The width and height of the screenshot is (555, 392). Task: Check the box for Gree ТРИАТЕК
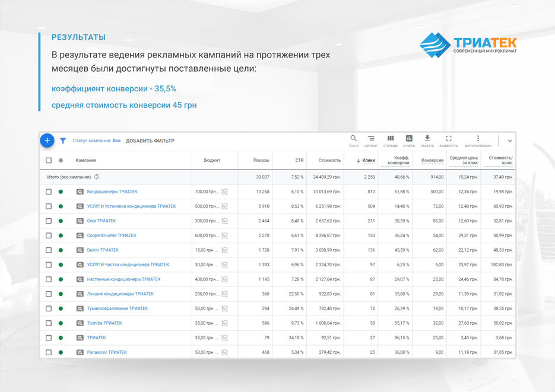tap(49, 221)
